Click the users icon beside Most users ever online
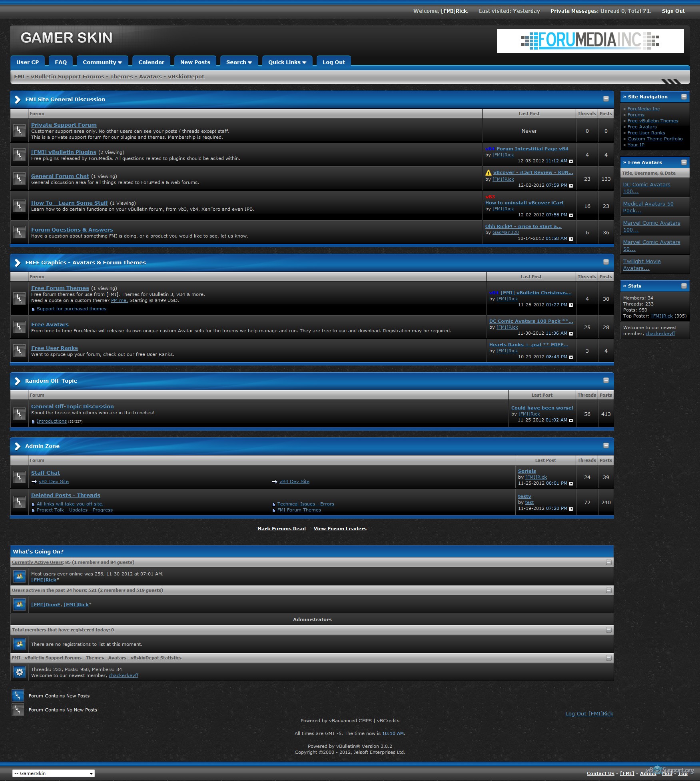Viewport: 700px width, 781px height. click(x=19, y=577)
